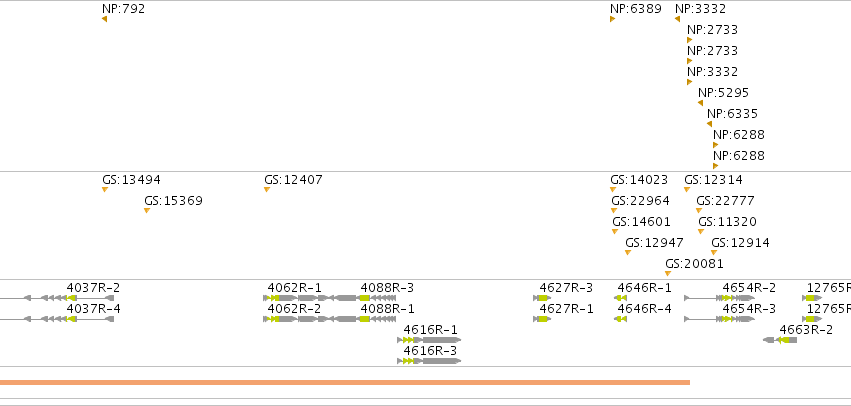
Task: Click the GS:14601 insertion marker
Action: pyautogui.click(x=615, y=232)
